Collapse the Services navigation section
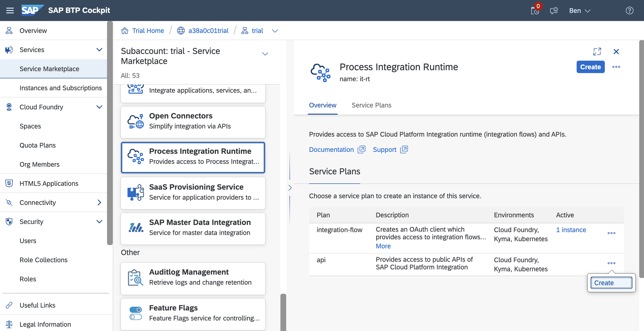Viewport: 644px width, 331px height. (x=99, y=50)
